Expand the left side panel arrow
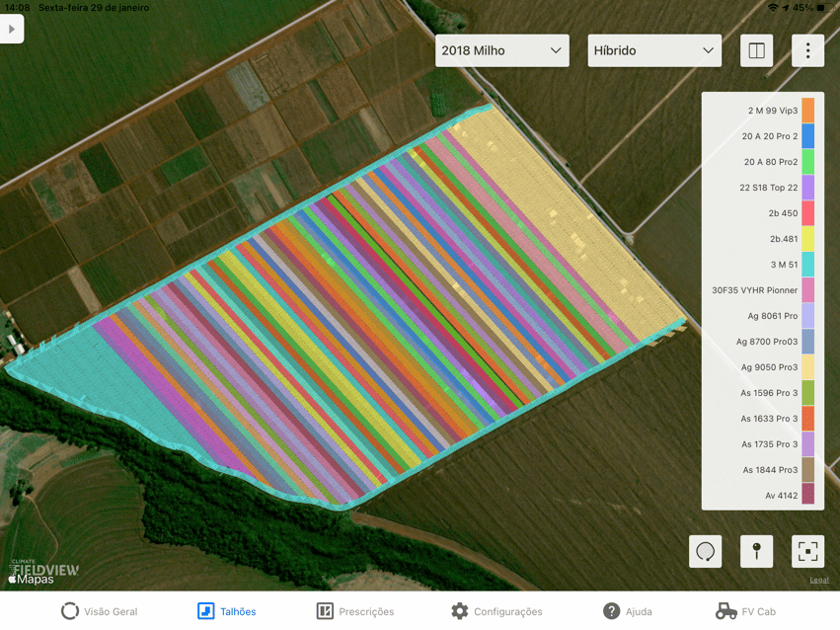The height and width of the screenshot is (630, 840). click(12, 30)
